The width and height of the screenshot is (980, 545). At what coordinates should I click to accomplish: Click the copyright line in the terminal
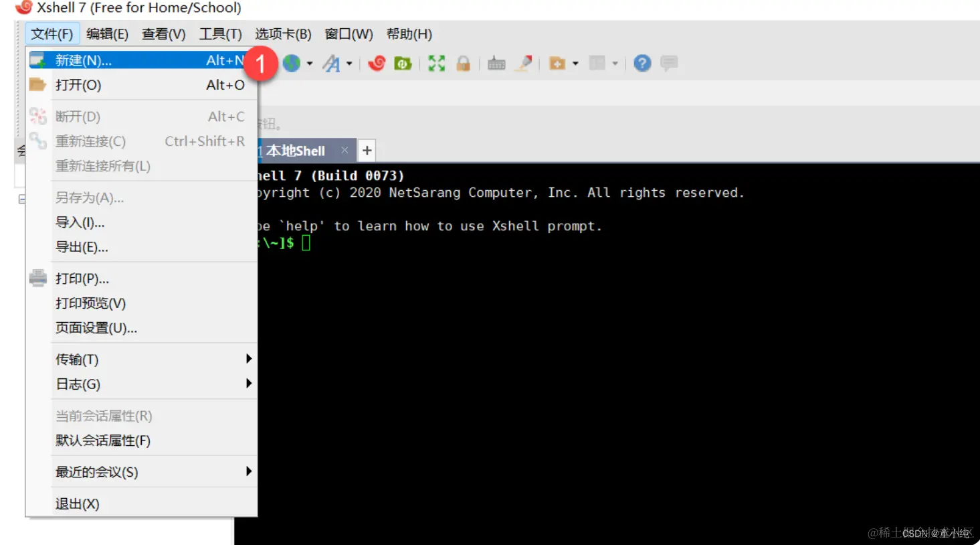click(501, 193)
